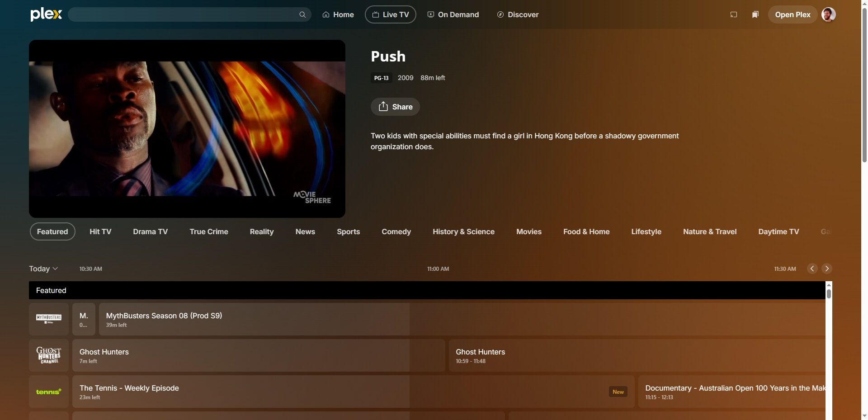The width and height of the screenshot is (868, 420).
Task: Open the Tennis+ channel logo
Action: pyautogui.click(x=49, y=392)
